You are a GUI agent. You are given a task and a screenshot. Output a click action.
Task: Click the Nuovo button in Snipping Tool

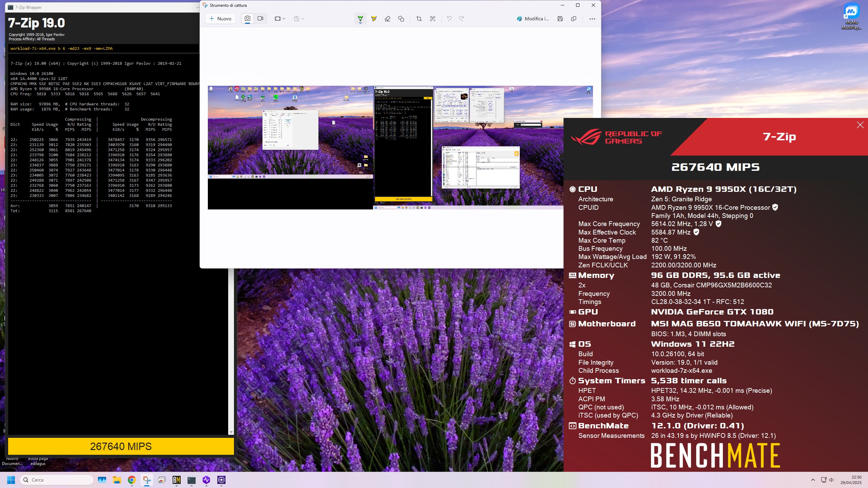[220, 19]
